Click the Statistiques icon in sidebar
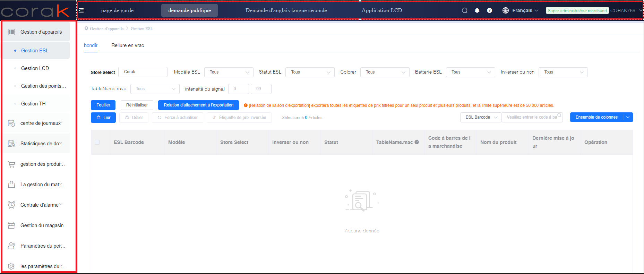The height and width of the screenshot is (274, 644). click(11, 144)
